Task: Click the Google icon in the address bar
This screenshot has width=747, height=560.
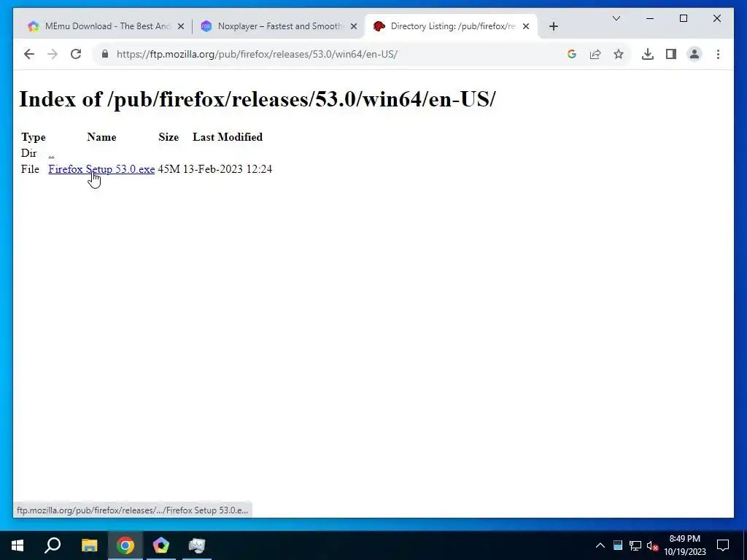Action: click(572, 54)
